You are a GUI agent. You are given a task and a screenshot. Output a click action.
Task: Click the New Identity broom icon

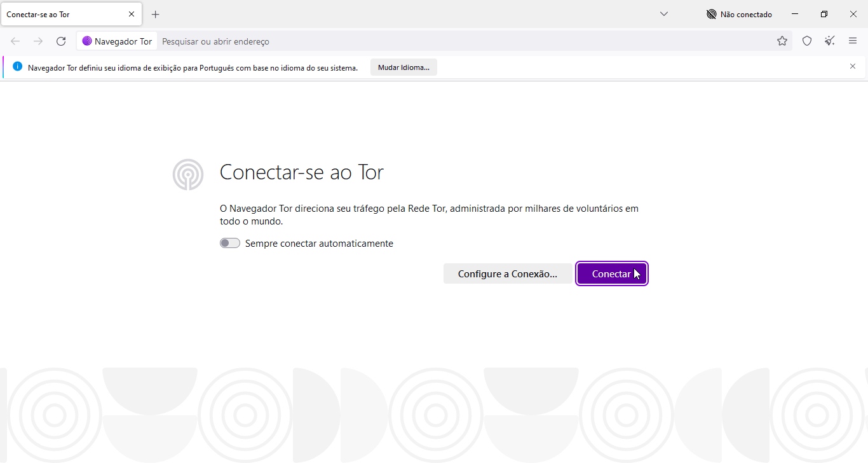[830, 41]
